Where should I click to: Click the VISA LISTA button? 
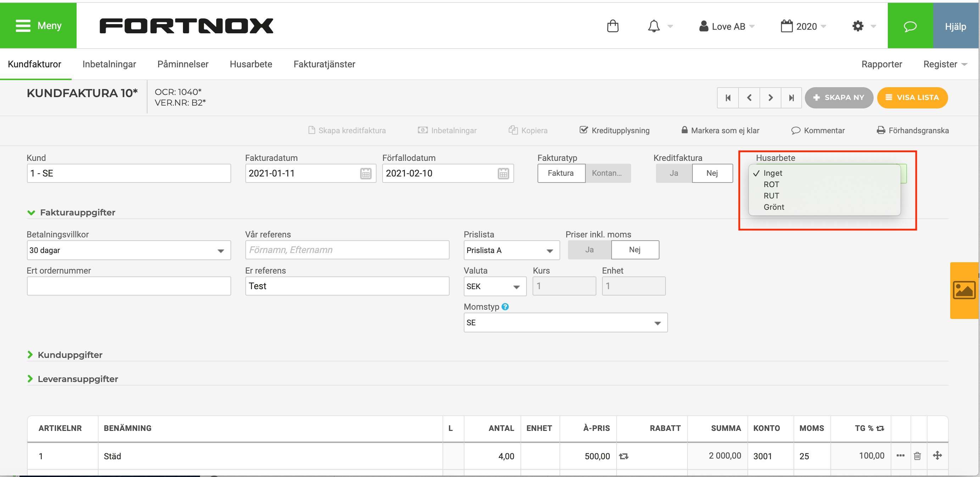tap(912, 98)
